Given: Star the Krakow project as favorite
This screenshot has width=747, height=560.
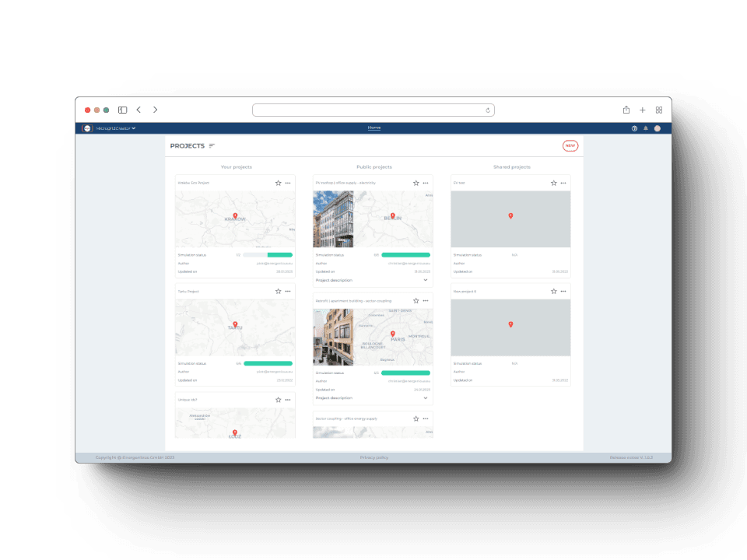Looking at the screenshot, I should [278, 183].
